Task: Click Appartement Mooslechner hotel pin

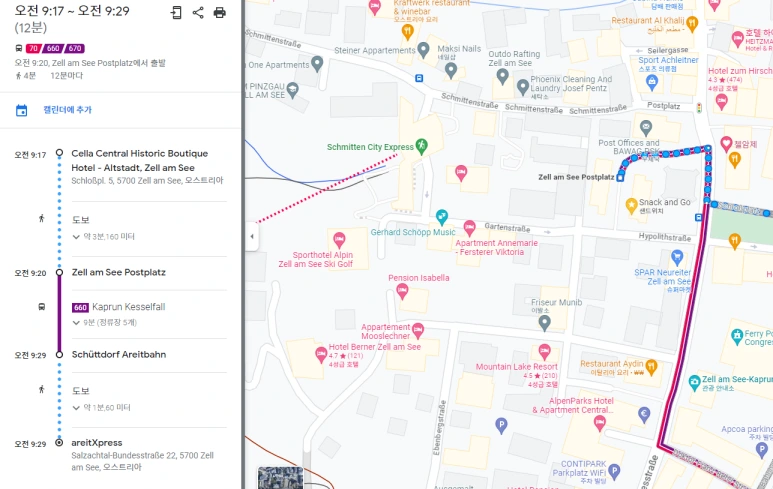Action: 418,330
